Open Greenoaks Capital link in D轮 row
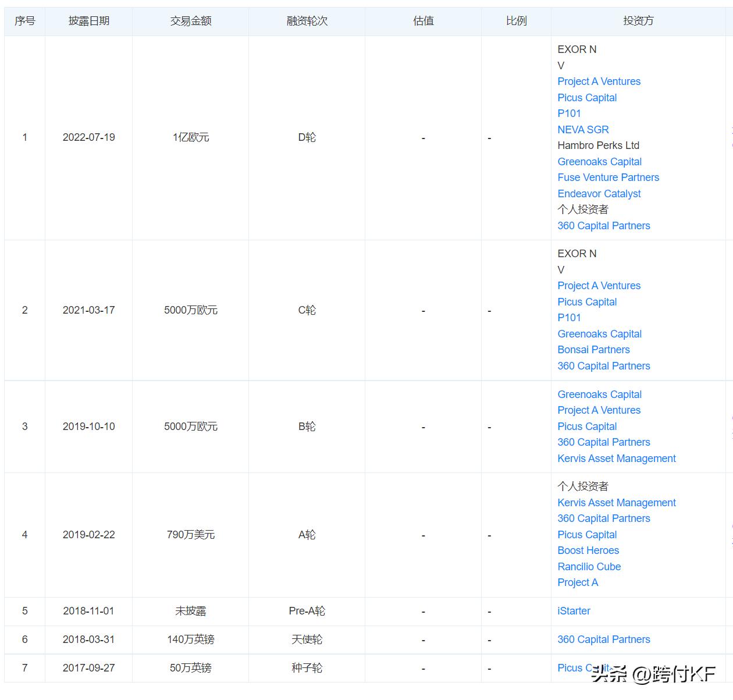 599,162
